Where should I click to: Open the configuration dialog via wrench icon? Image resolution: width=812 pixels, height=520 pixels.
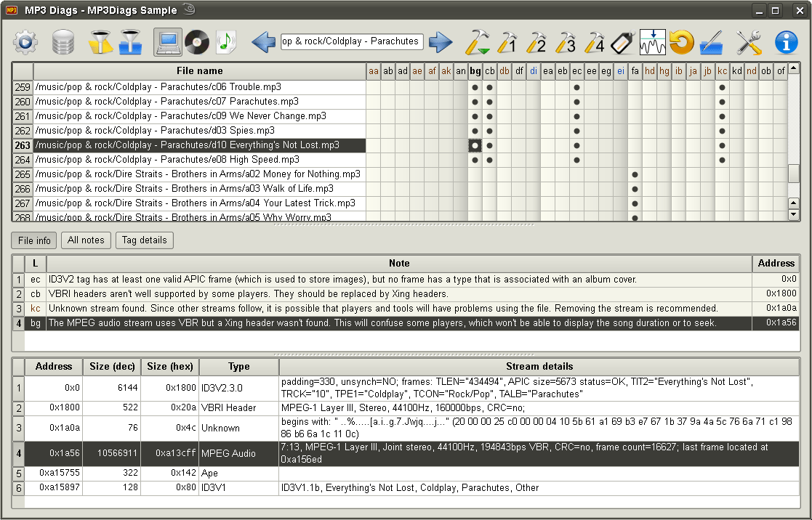click(x=749, y=42)
